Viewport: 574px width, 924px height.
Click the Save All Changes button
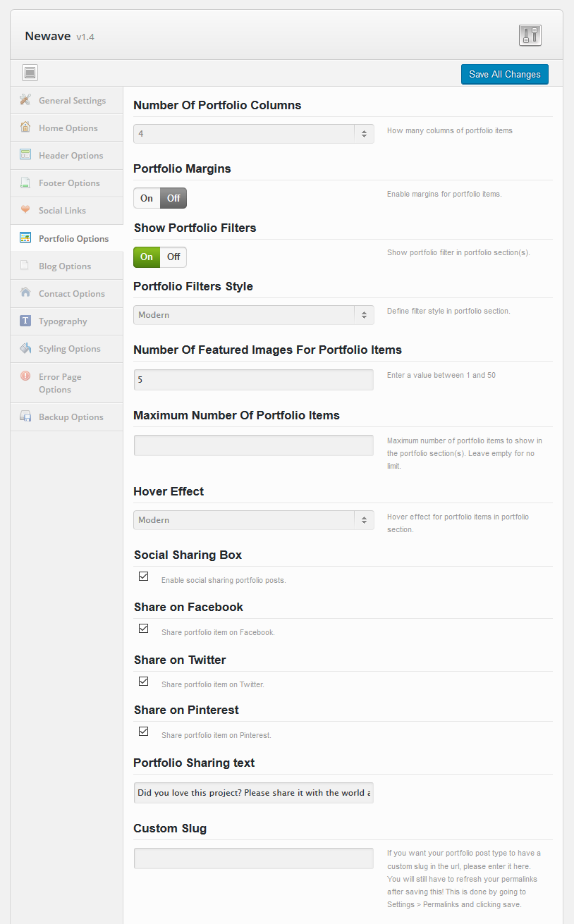505,74
